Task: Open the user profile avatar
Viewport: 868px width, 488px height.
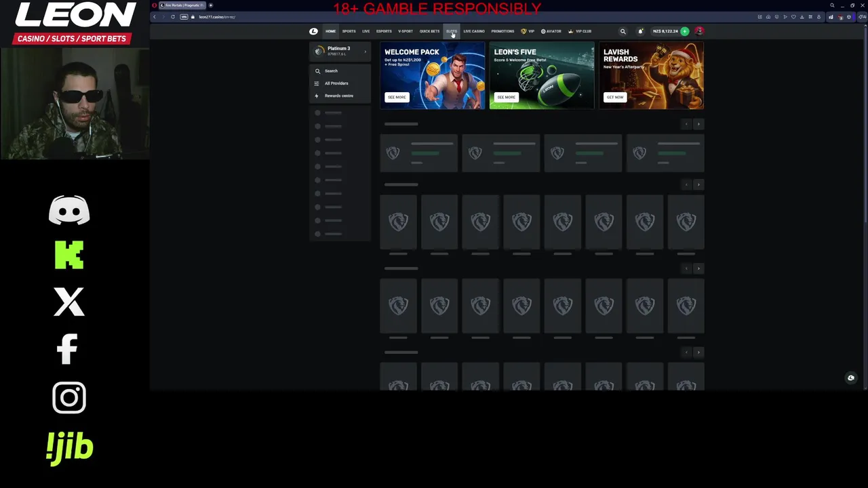Action: tap(699, 31)
